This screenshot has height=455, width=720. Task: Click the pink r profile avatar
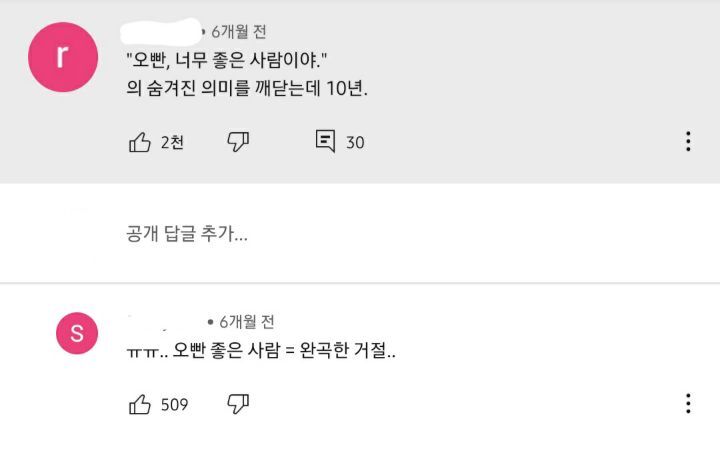point(62,57)
